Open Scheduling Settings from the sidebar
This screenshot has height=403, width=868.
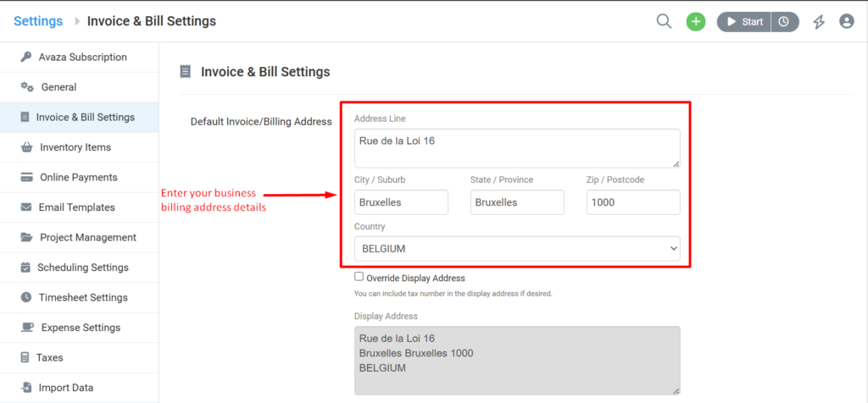[x=82, y=268]
